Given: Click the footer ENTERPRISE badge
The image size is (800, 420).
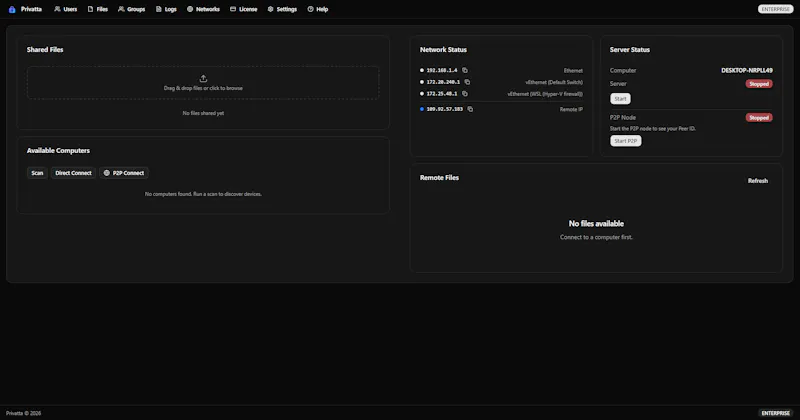Looking at the screenshot, I should (776, 413).
